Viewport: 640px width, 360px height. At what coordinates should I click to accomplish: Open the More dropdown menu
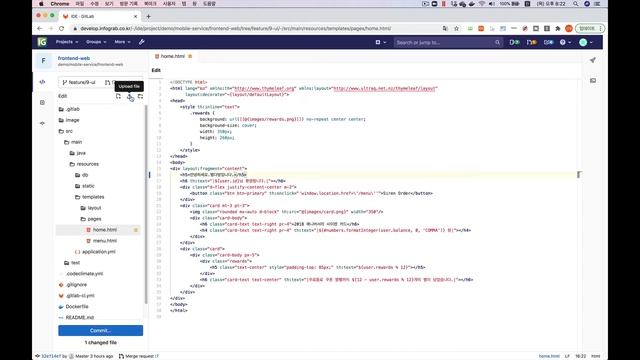coord(122,42)
